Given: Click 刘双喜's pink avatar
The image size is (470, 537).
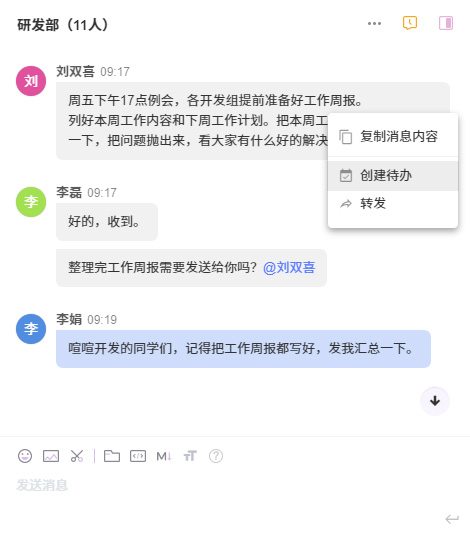Looking at the screenshot, I should click(x=31, y=81).
